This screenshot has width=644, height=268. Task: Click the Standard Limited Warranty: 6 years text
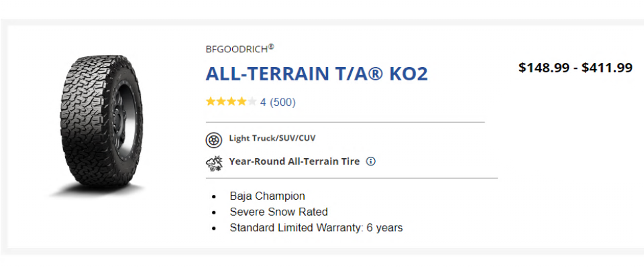[316, 228]
